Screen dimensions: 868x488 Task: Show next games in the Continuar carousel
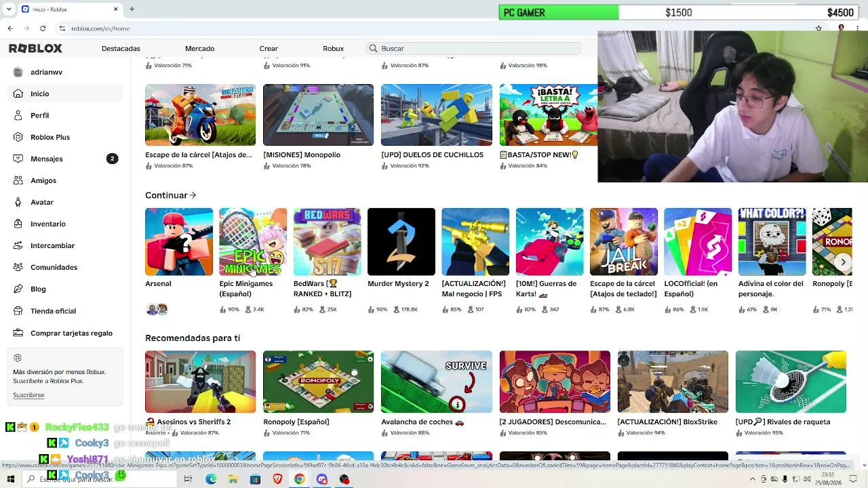click(x=843, y=262)
